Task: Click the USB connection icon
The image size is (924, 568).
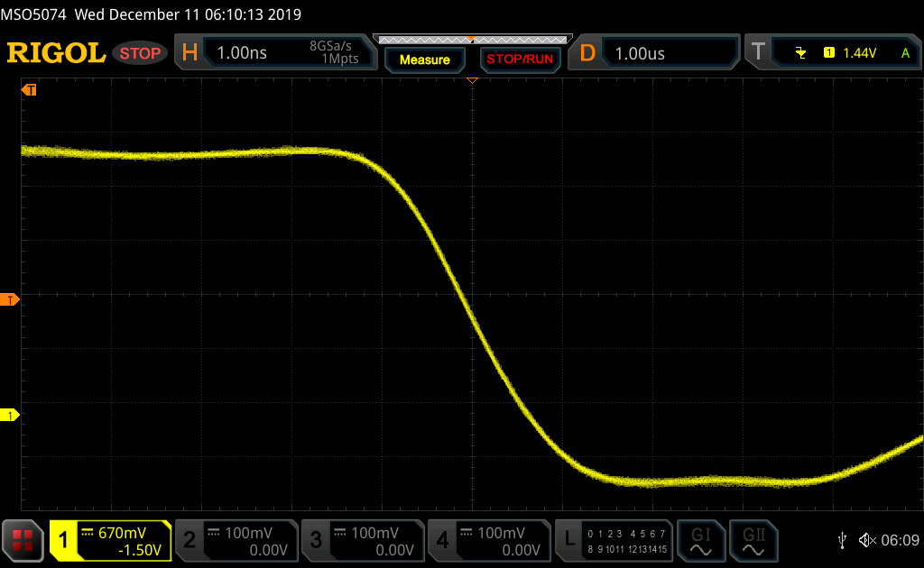Action: [x=842, y=540]
